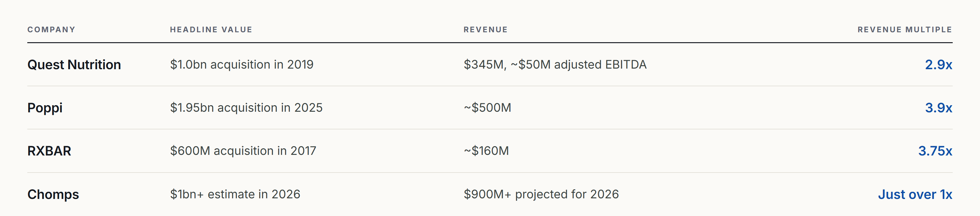Click the REVENUE MULTIPLE column header
Viewport: 980px width, 216px height.
point(905,30)
